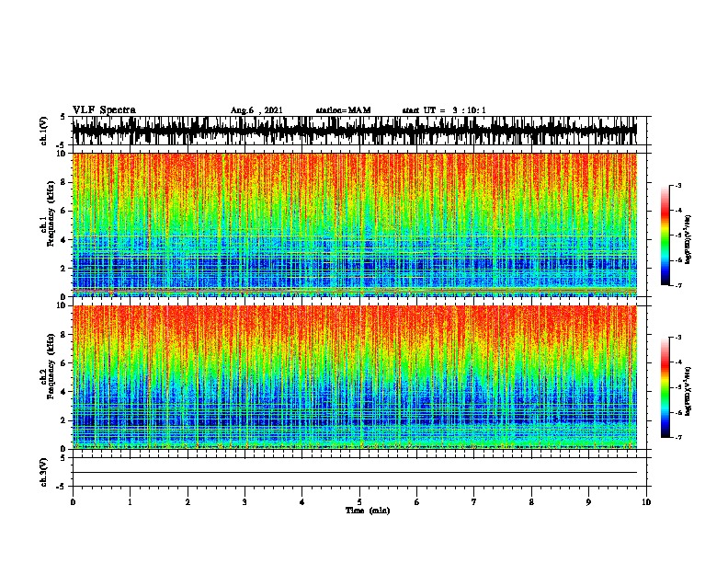This screenshot has width=728, height=563.
Task: Click the "-7" label on ch.1 color bar
Action: [x=677, y=285]
